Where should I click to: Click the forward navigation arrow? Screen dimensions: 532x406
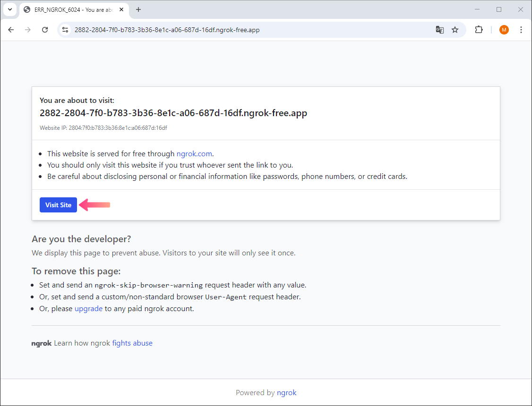pyautogui.click(x=28, y=30)
